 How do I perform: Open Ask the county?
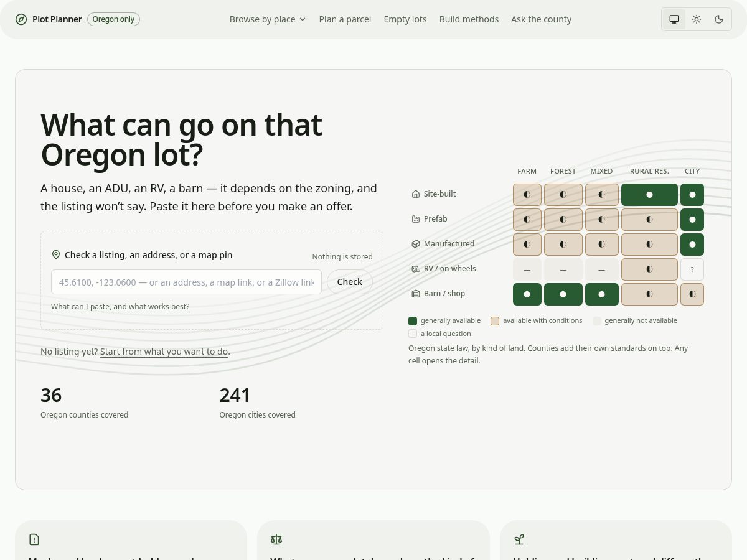click(x=541, y=19)
